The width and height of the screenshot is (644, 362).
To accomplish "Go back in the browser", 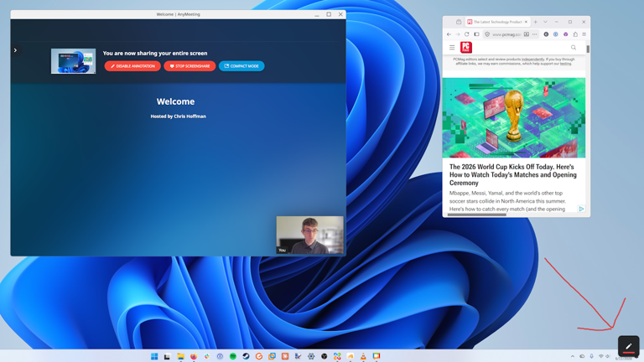I will click(x=449, y=34).
